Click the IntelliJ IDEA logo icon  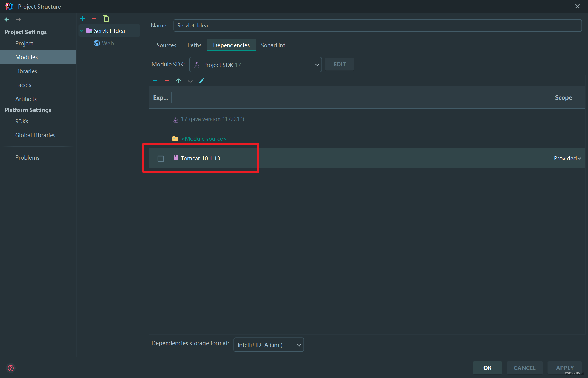tap(9, 6)
